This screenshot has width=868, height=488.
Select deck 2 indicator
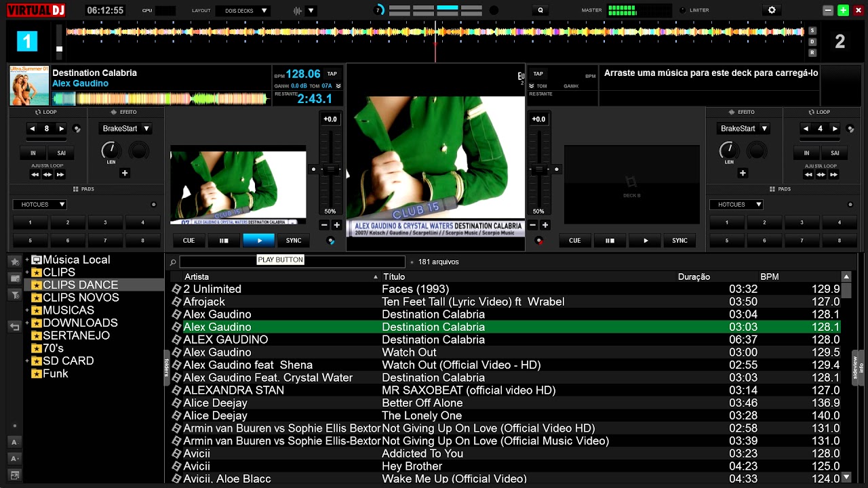[840, 41]
